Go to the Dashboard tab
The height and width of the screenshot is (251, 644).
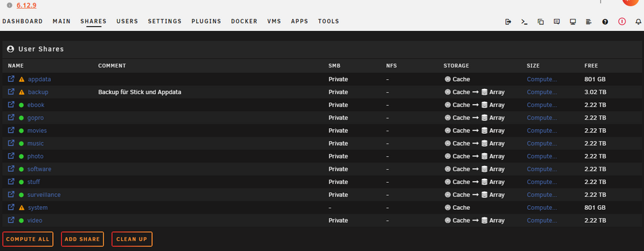click(23, 21)
